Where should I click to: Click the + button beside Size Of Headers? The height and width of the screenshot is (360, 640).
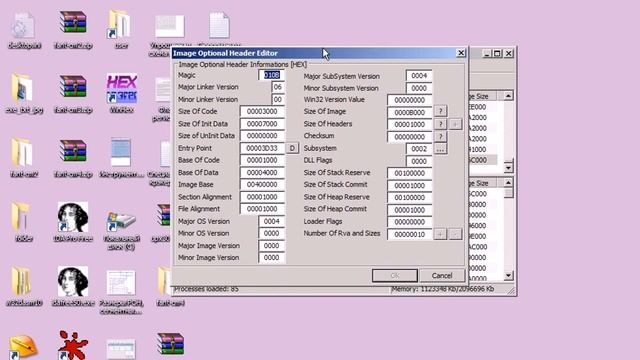coord(456,124)
